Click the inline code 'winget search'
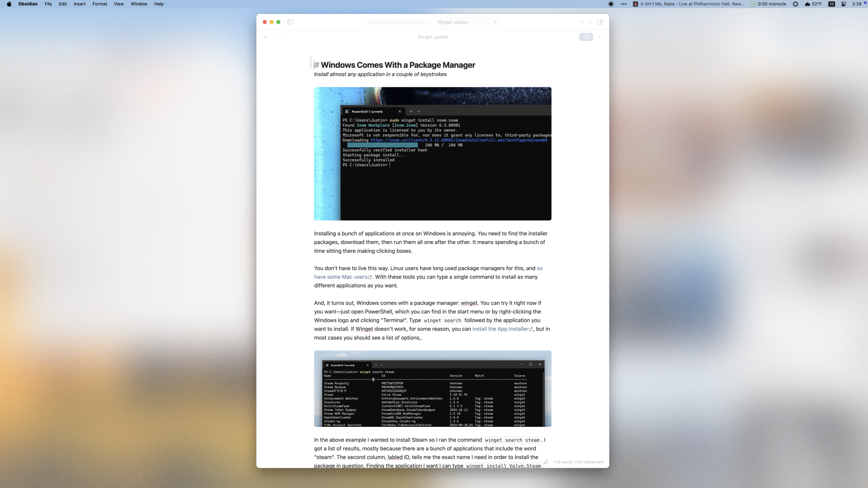Viewport: 868px width, 488px height. tap(442, 321)
